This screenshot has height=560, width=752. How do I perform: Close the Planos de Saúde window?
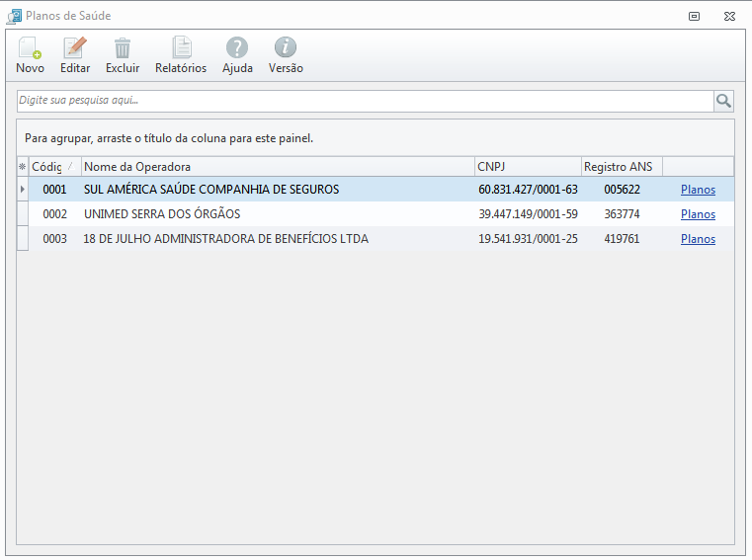tap(729, 17)
